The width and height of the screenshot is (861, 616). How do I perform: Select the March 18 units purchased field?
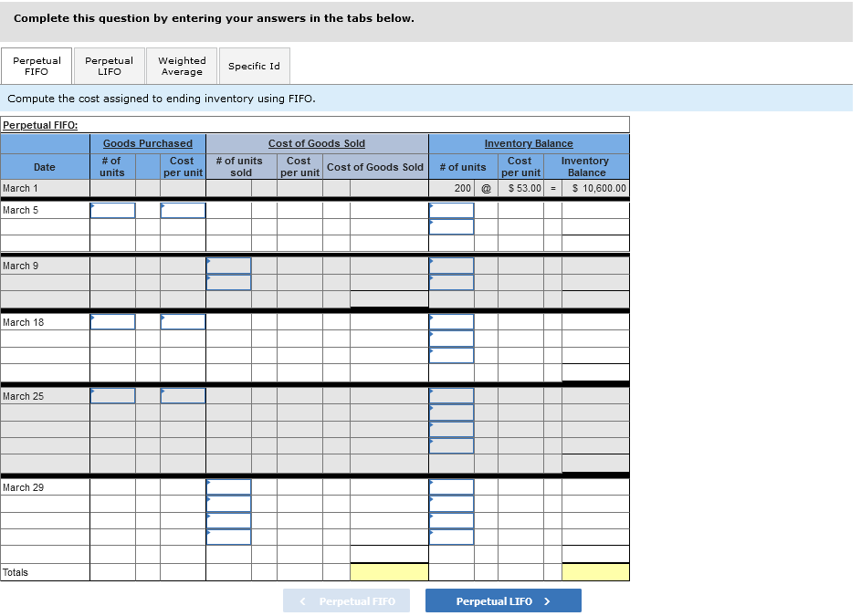pos(112,321)
